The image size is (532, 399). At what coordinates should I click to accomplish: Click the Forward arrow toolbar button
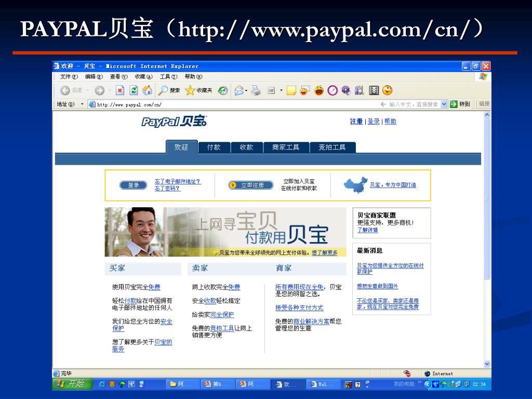[x=99, y=90]
